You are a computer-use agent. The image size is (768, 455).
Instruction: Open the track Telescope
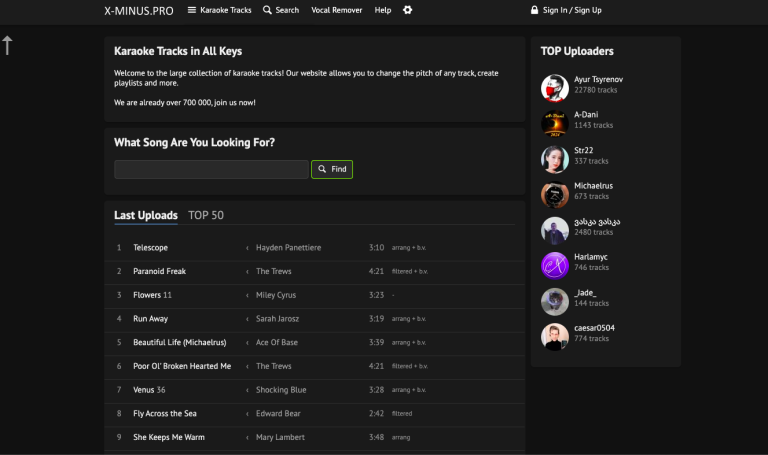150,247
